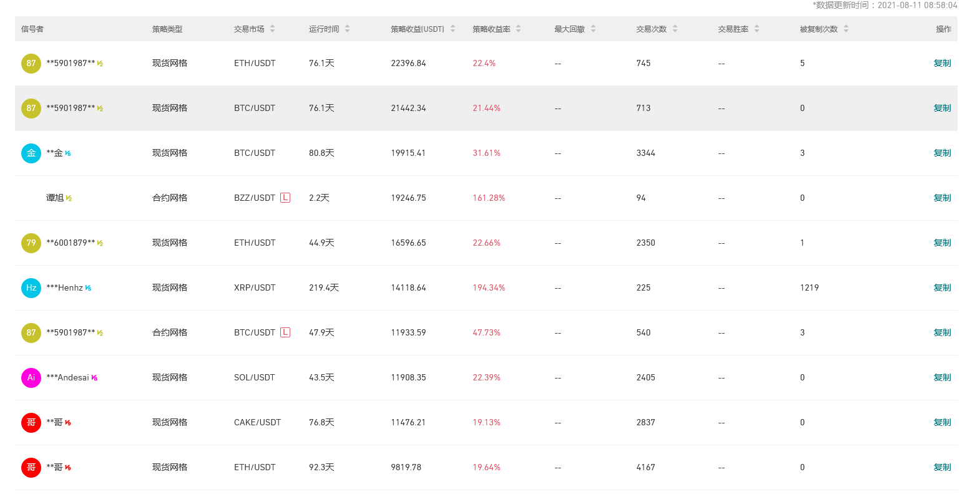Open the 87 avatar in the 11933.59 row
This screenshot has height=502, width=980.
(31, 333)
